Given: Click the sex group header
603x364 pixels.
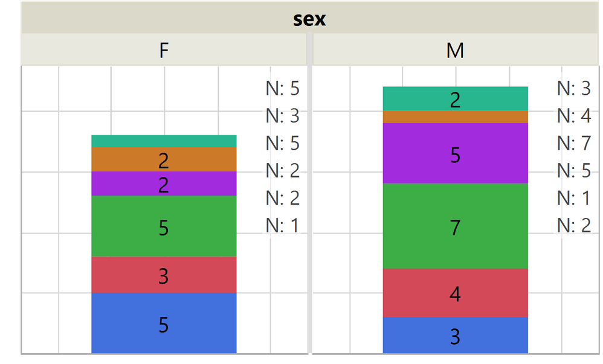Looking at the screenshot, I should click(309, 18).
